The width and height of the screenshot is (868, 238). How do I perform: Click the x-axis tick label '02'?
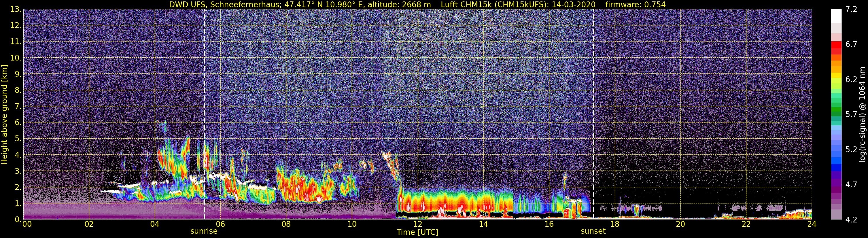89,224
